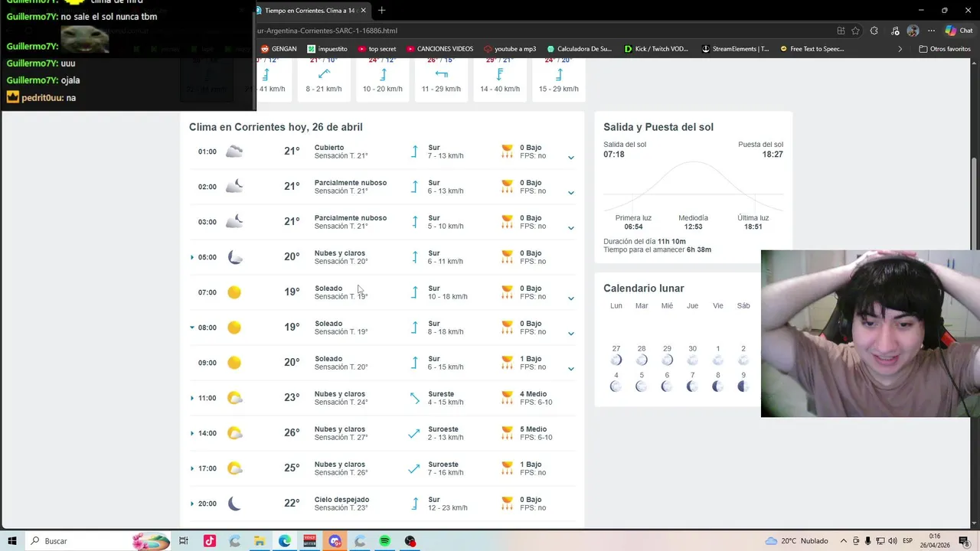Click the Sureste wind arrow at 11:00
Image resolution: width=980 pixels, height=551 pixels.
pyautogui.click(x=414, y=398)
